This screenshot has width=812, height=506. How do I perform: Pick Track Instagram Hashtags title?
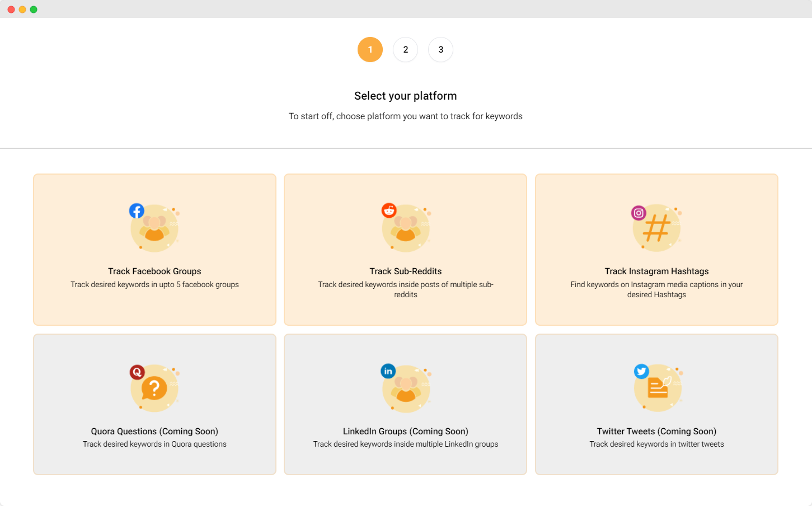[x=656, y=271]
